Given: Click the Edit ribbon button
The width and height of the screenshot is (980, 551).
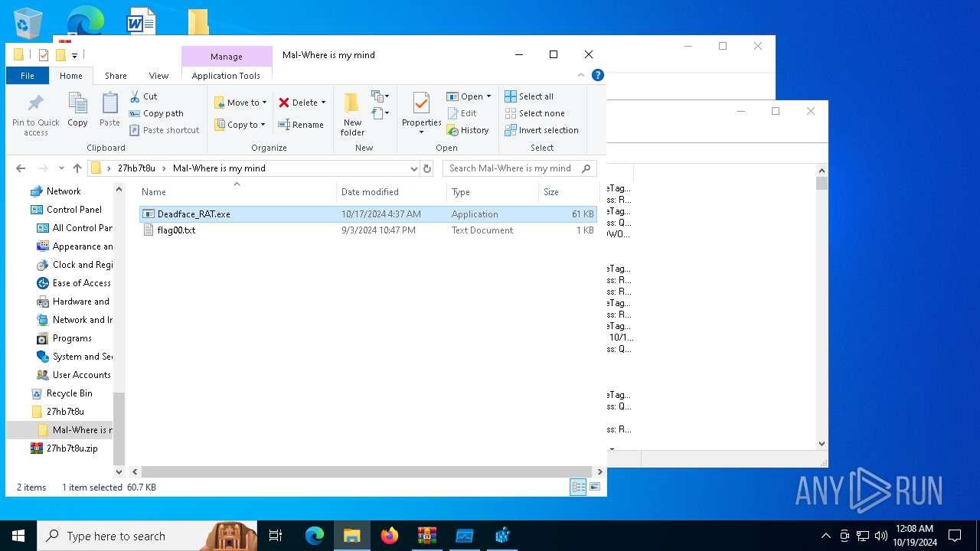Looking at the screenshot, I should click(x=462, y=113).
